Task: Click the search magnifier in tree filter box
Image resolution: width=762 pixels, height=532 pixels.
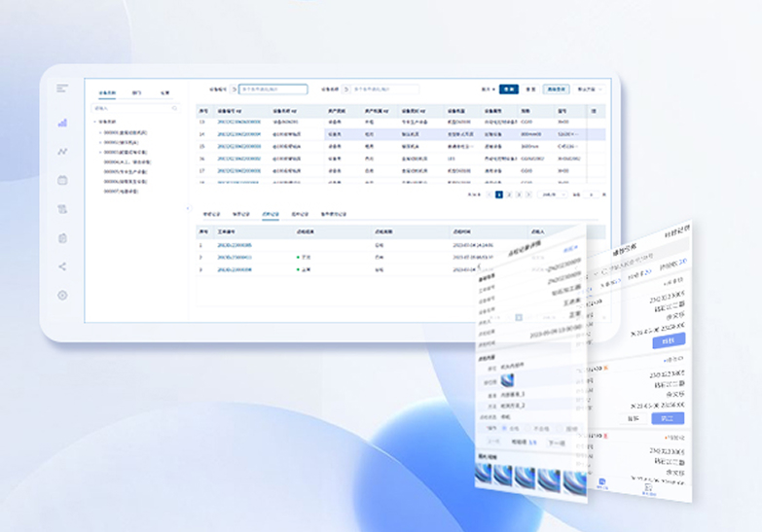Action: (x=175, y=109)
